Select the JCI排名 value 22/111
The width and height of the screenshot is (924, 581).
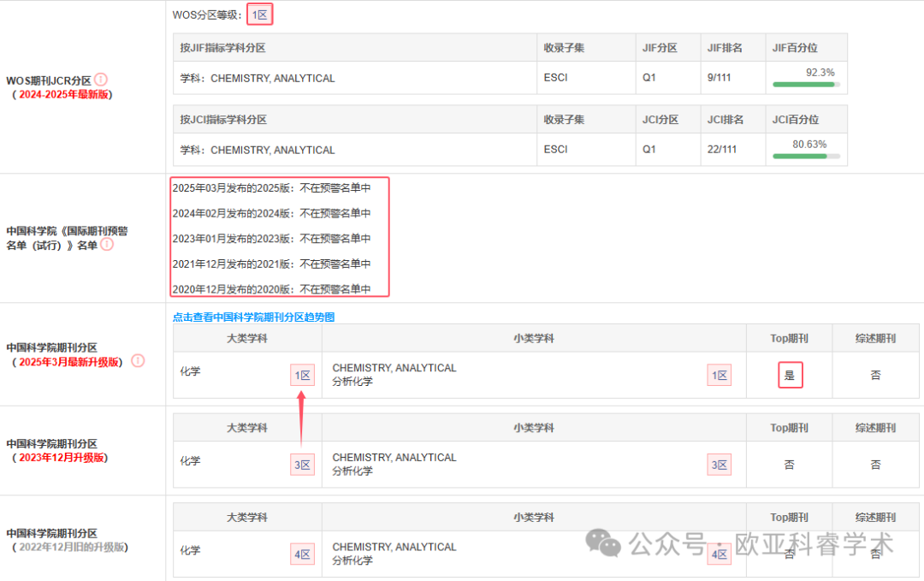(722, 150)
